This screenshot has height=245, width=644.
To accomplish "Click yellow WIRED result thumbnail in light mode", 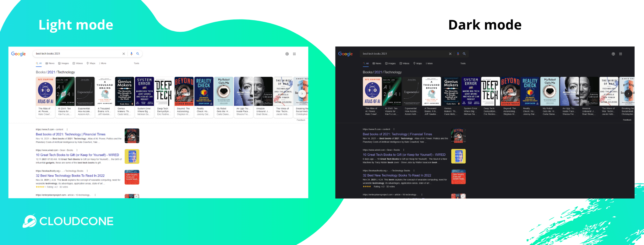I will (x=132, y=156).
